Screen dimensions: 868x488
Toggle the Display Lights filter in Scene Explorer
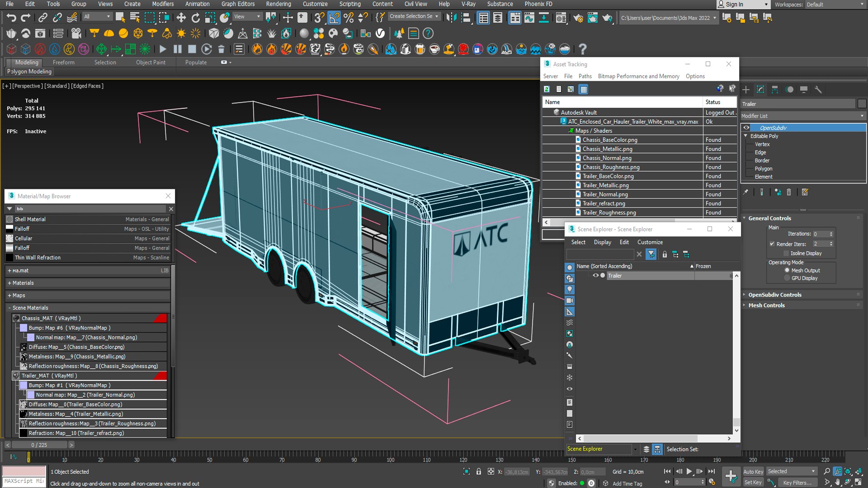click(x=570, y=289)
